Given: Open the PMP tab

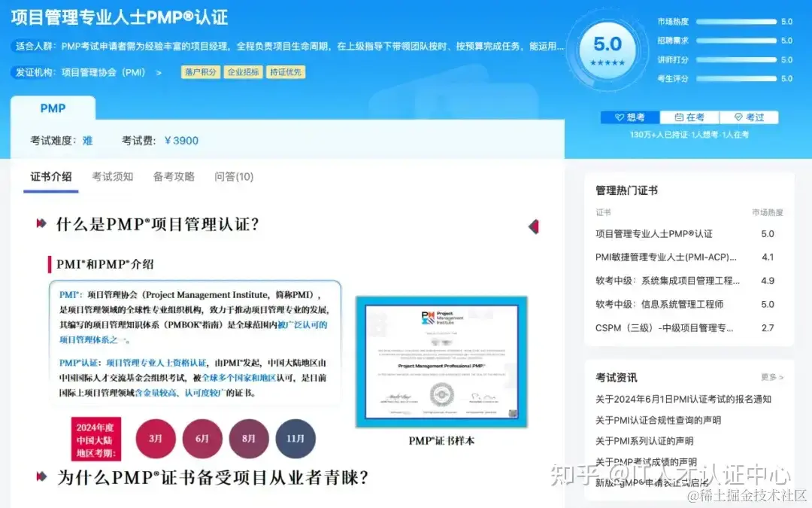Looking at the screenshot, I should click(53, 108).
